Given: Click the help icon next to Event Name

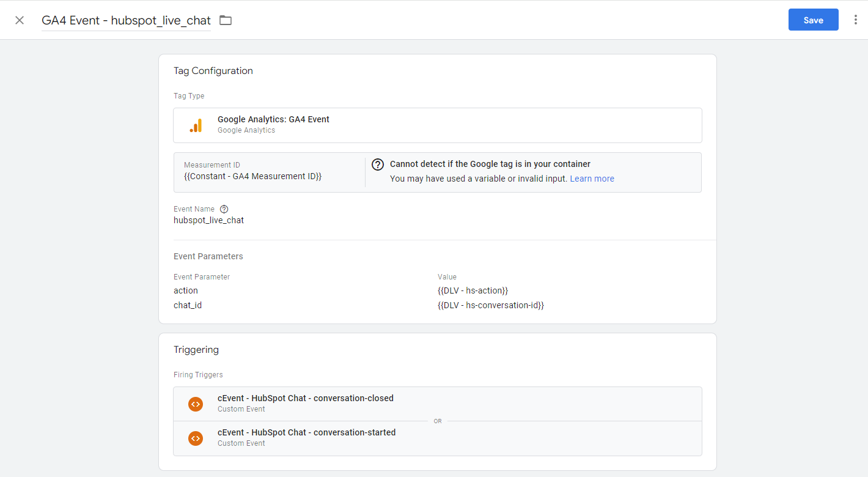Looking at the screenshot, I should point(224,209).
